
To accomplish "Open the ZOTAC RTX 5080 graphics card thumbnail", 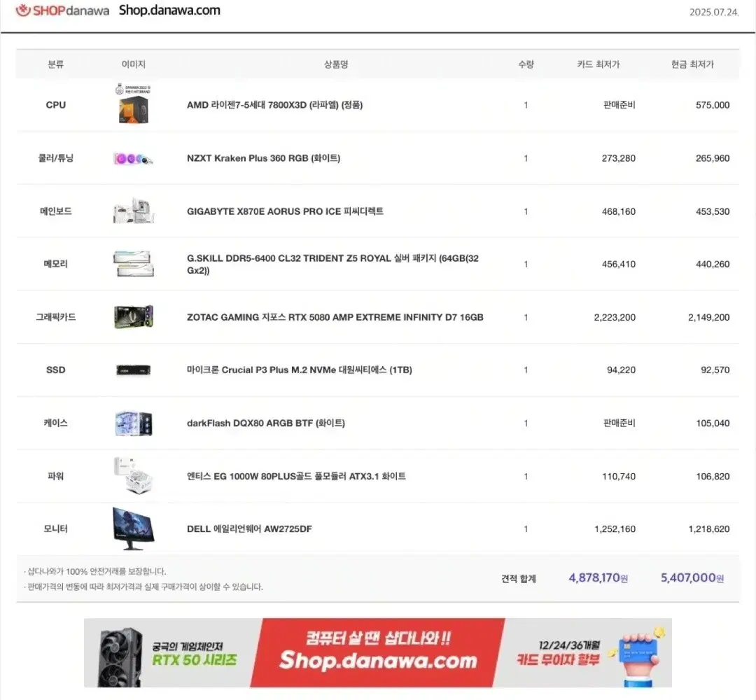I will point(133,317).
